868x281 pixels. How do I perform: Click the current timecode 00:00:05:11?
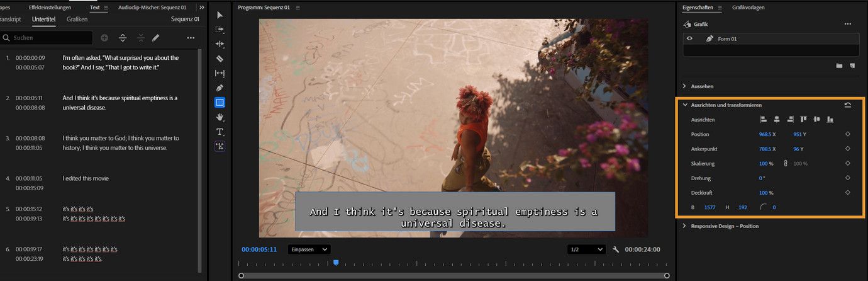[x=259, y=249]
